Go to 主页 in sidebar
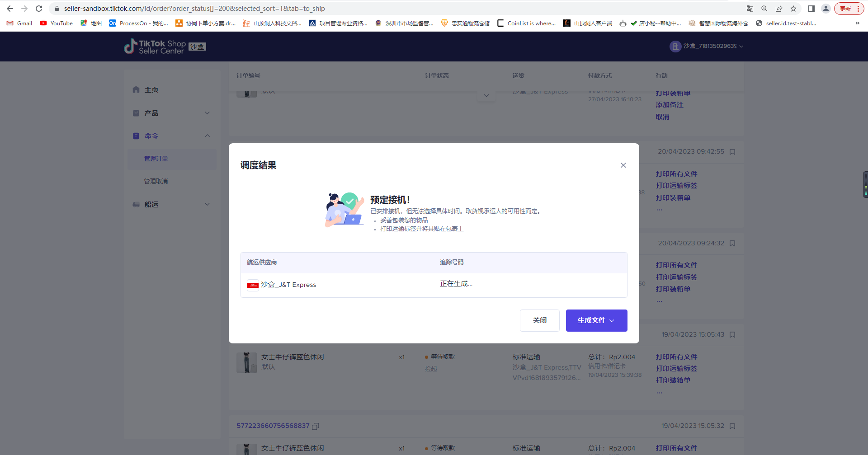868x455 pixels. pos(151,90)
